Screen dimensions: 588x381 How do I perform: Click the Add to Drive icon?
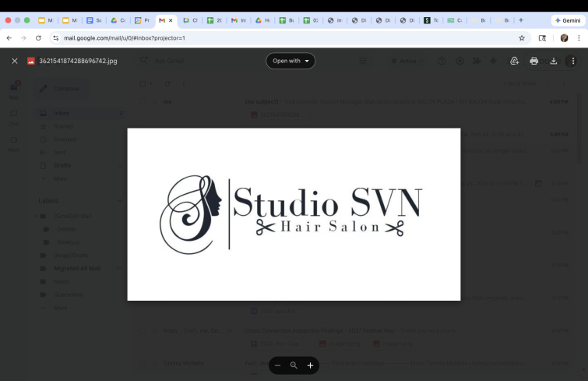[x=514, y=61]
